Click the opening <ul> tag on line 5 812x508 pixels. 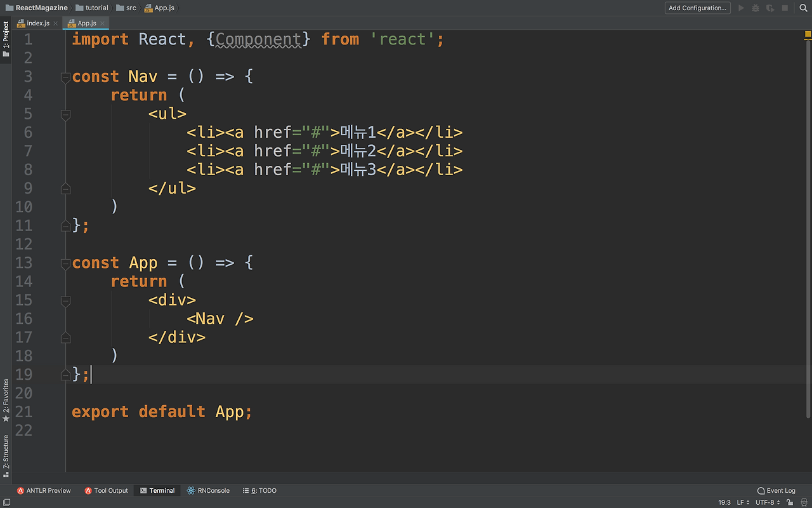pos(167,114)
